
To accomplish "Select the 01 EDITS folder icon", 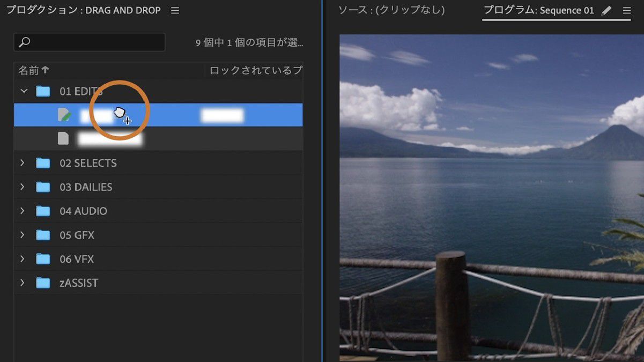I will coord(43,91).
